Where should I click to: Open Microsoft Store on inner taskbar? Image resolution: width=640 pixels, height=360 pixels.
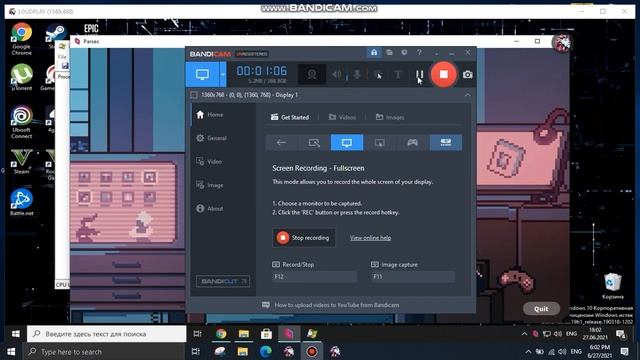266,334
